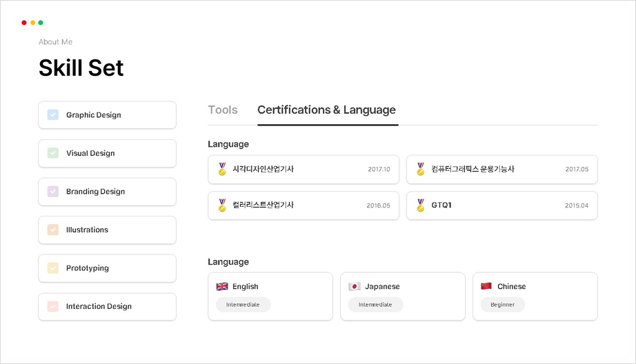Click the Intermediate badge under English

pos(243,305)
